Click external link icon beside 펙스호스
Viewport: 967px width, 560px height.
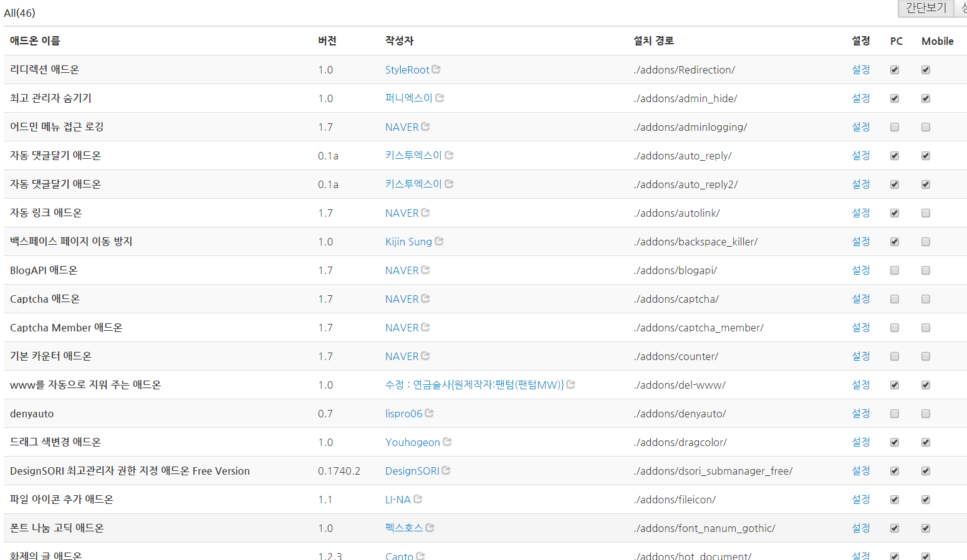click(430, 528)
